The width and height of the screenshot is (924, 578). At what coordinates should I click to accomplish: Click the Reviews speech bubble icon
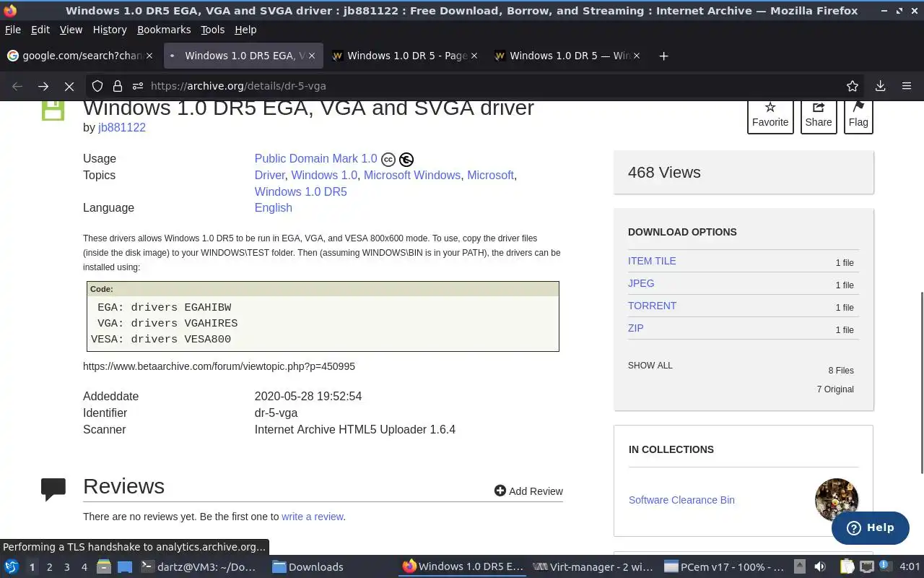coord(53,489)
